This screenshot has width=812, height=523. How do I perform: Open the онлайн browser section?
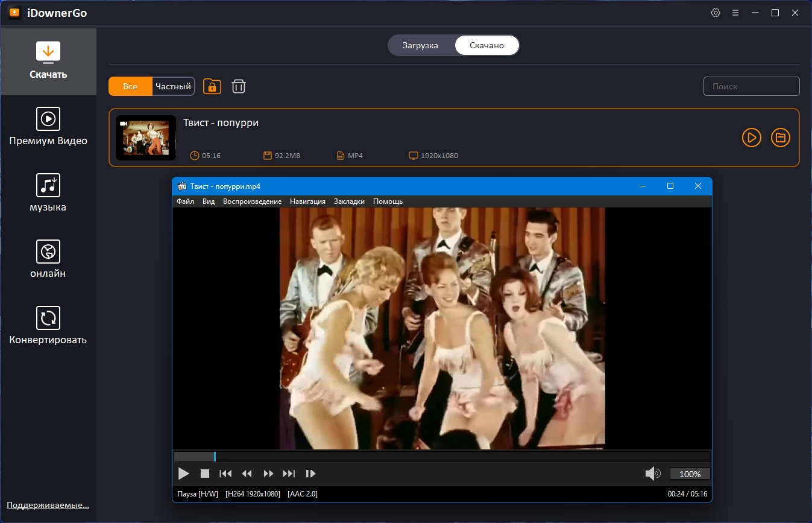click(48, 259)
